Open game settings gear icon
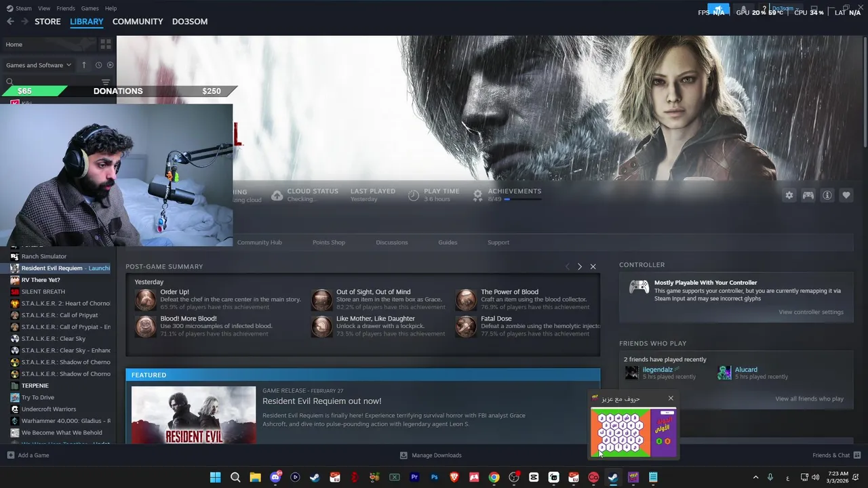 [789, 195]
